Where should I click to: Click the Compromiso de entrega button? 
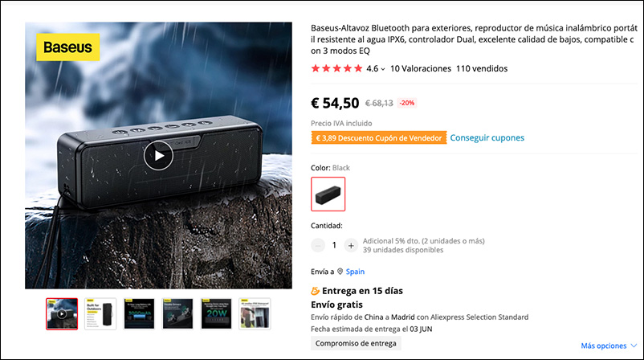(x=356, y=343)
